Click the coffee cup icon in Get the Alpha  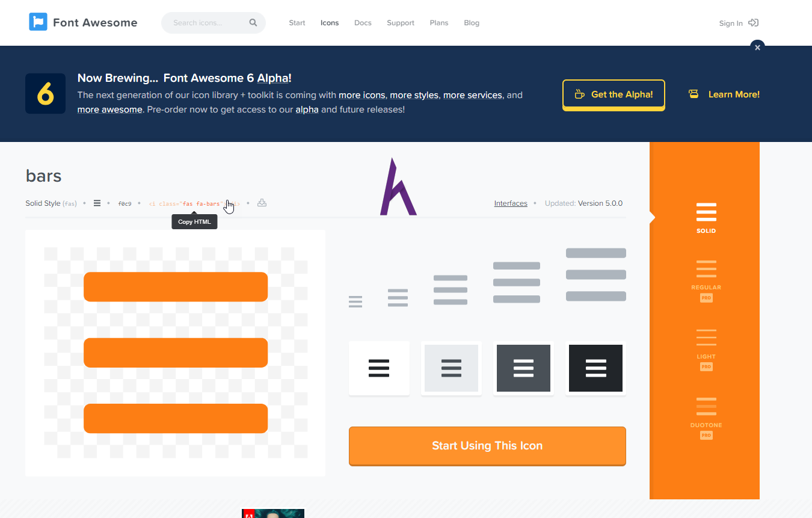579,94
